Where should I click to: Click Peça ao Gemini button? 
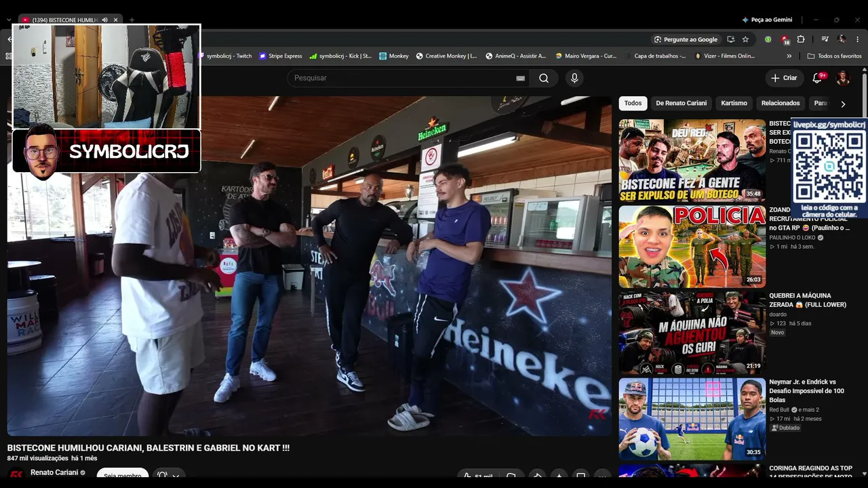click(767, 20)
